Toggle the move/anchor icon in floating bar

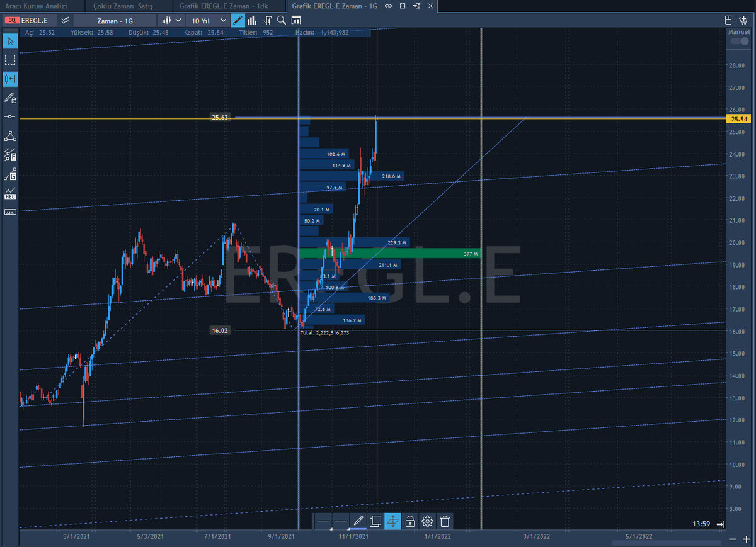392,521
